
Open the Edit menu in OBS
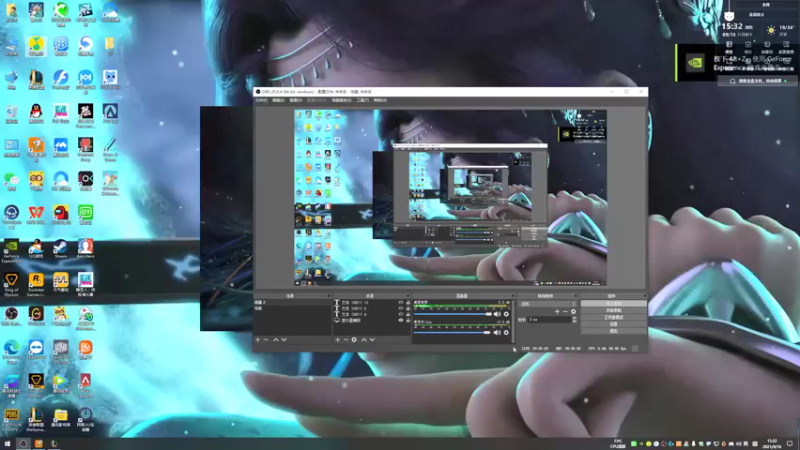279,101
